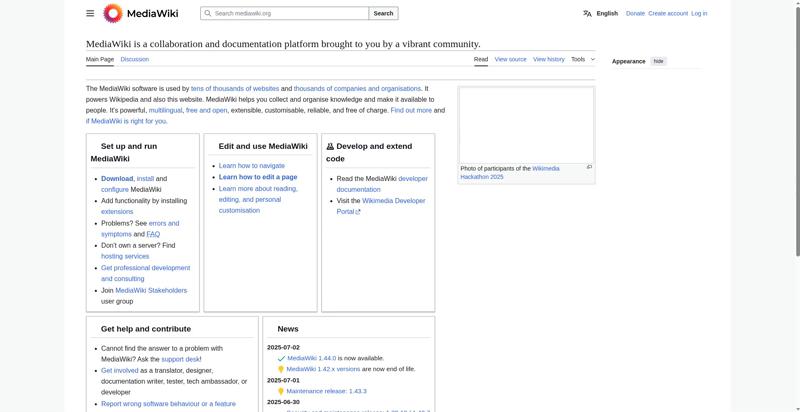Open the support desk link
The width and height of the screenshot is (800, 412).
point(181,359)
